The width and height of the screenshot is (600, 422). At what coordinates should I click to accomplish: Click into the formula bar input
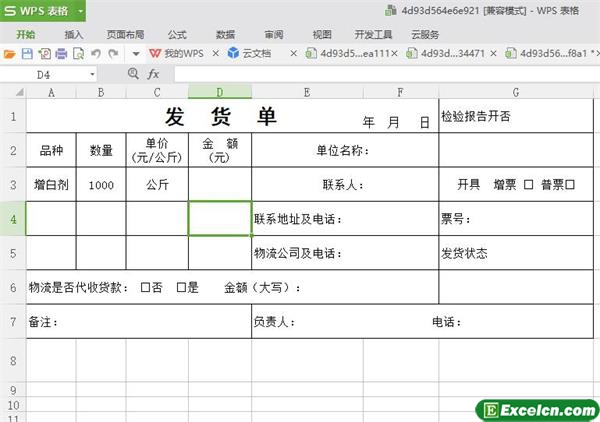click(386, 74)
